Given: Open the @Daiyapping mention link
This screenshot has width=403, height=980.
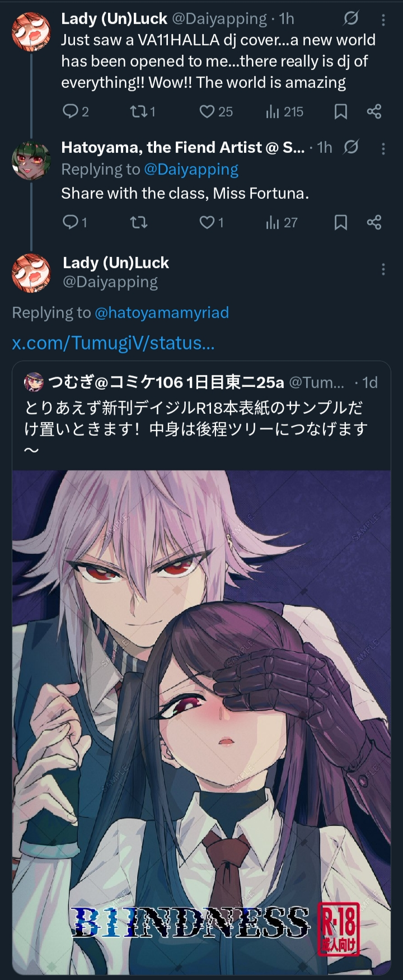Looking at the screenshot, I should click(191, 169).
